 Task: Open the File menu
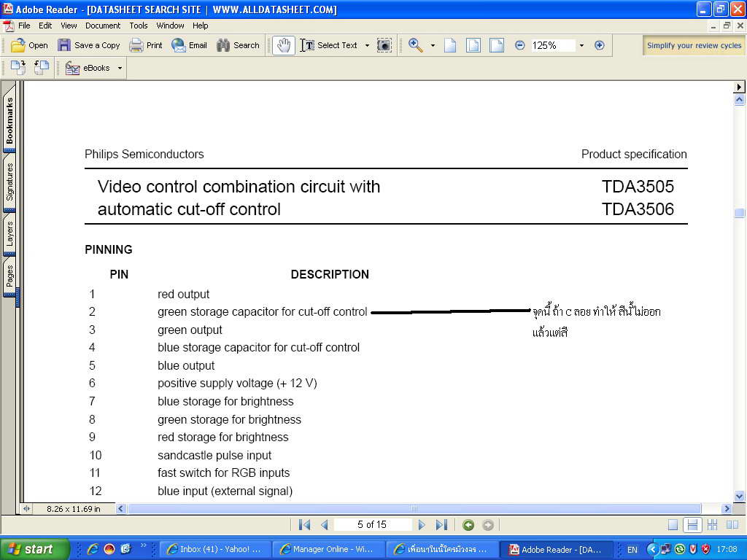[x=24, y=26]
